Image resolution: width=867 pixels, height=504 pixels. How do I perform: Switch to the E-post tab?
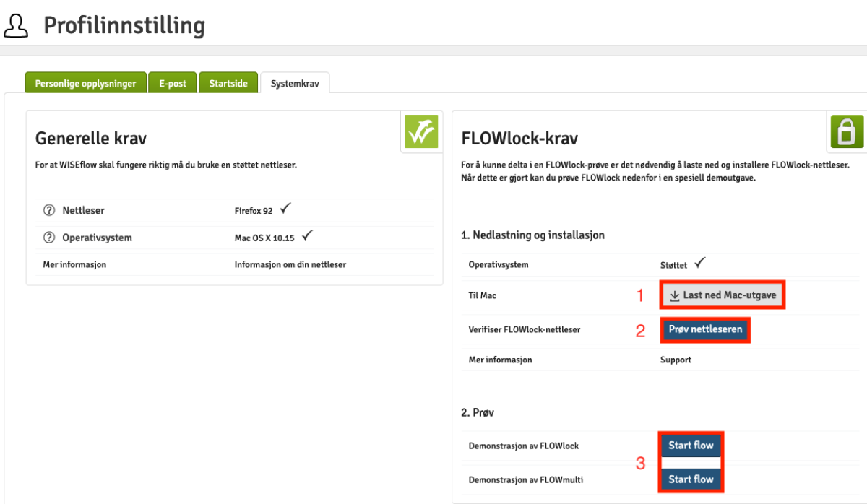(173, 83)
